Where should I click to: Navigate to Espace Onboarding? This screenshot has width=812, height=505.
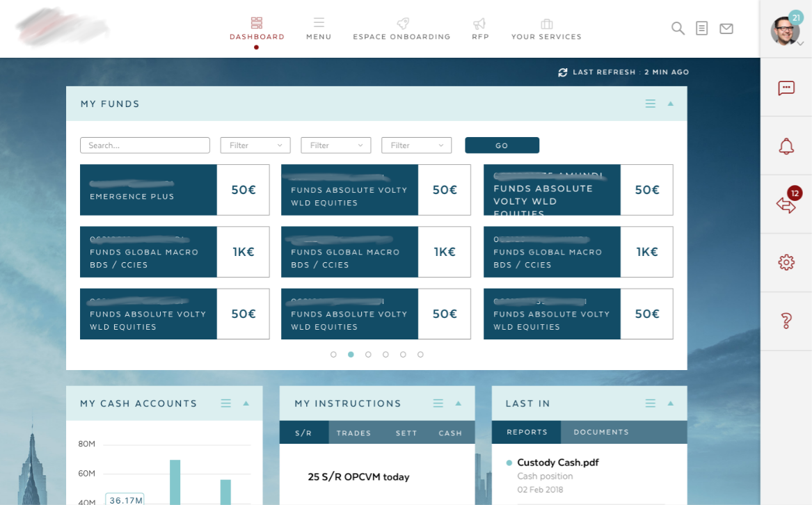(401, 29)
